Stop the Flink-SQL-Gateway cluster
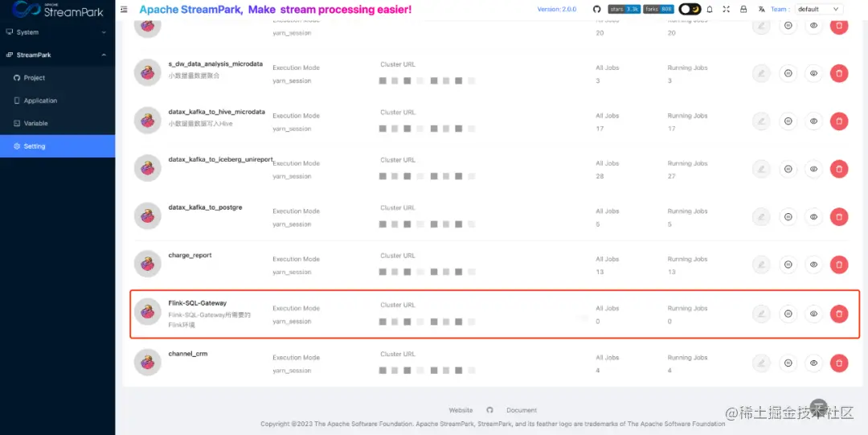The width and height of the screenshot is (868, 435). pos(788,314)
